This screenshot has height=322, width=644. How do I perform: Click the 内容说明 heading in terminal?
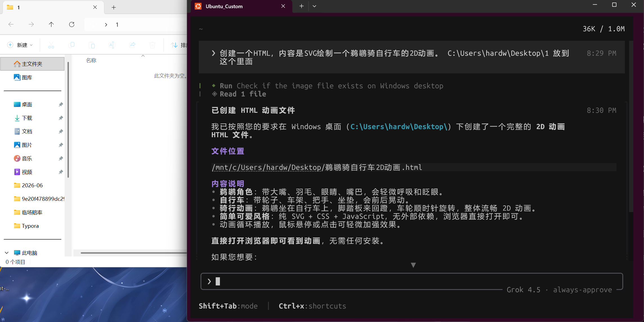(x=228, y=184)
